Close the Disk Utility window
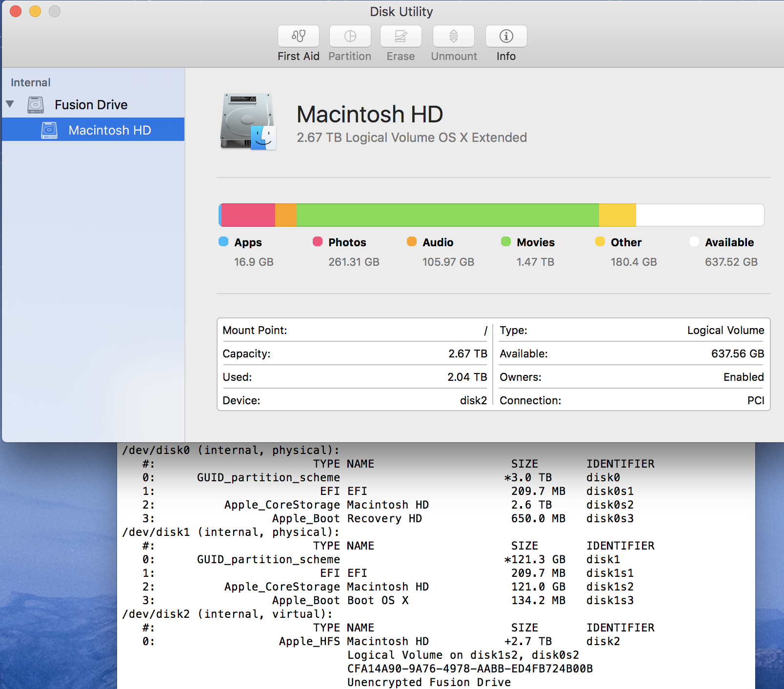784x689 pixels. [16, 11]
